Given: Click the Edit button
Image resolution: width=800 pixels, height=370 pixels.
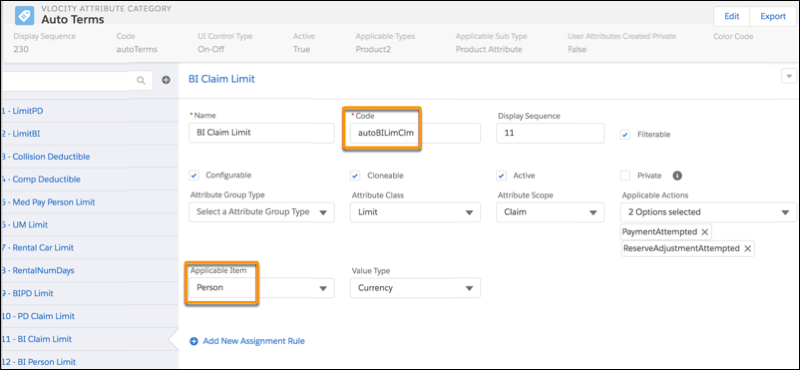Looking at the screenshot, I should (732, 16).
